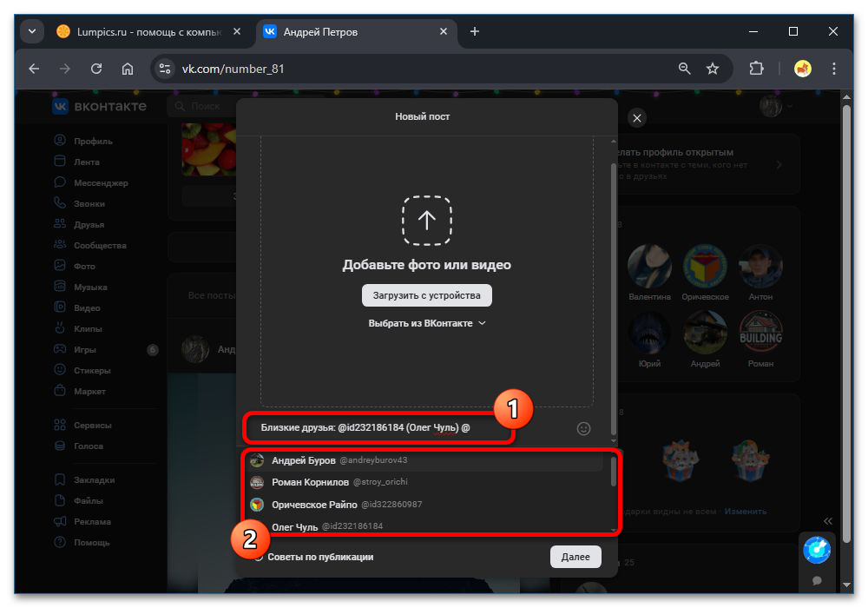Click the blue assistant round icon
This screenshot has height=608, width=868.
(817, 550)
